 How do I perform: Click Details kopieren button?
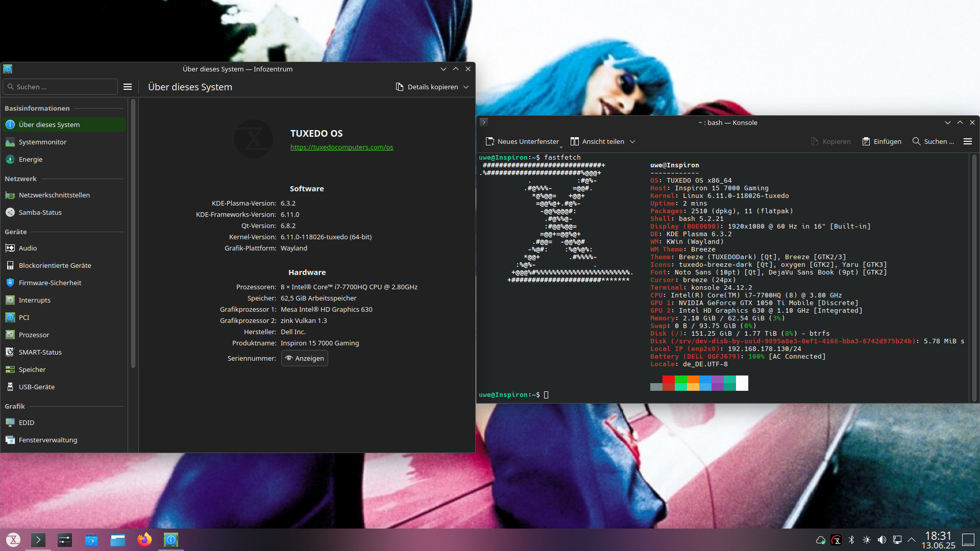[427, 87]
